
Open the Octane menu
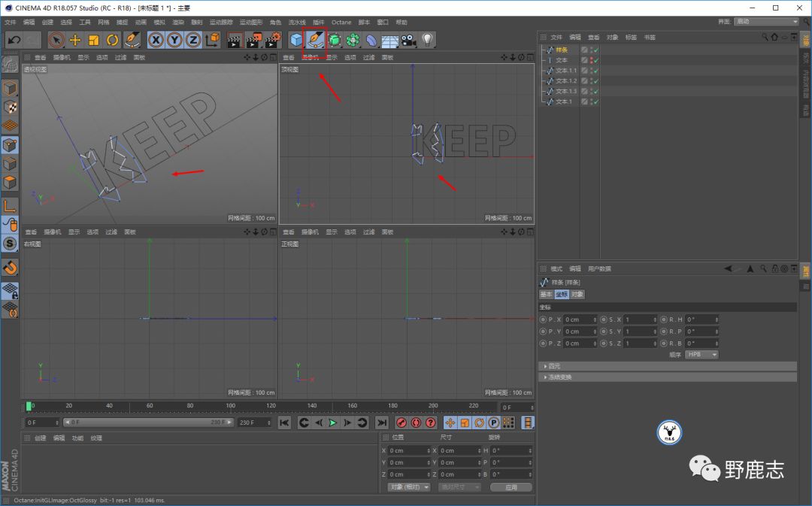click(x=341, y=23)
